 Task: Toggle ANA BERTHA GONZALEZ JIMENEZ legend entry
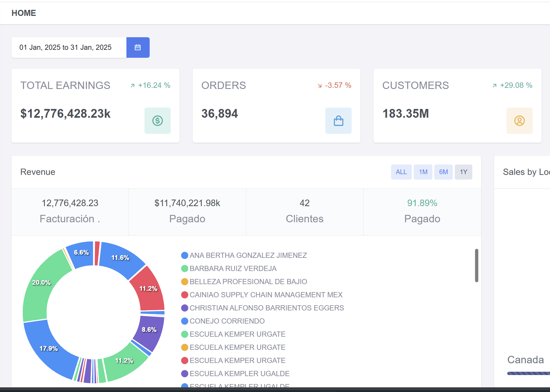248,255
